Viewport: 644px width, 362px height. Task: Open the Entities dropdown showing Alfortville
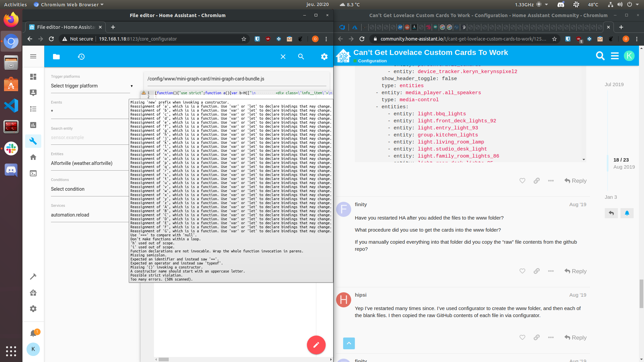pyautogui.click(x=90, y=163)
